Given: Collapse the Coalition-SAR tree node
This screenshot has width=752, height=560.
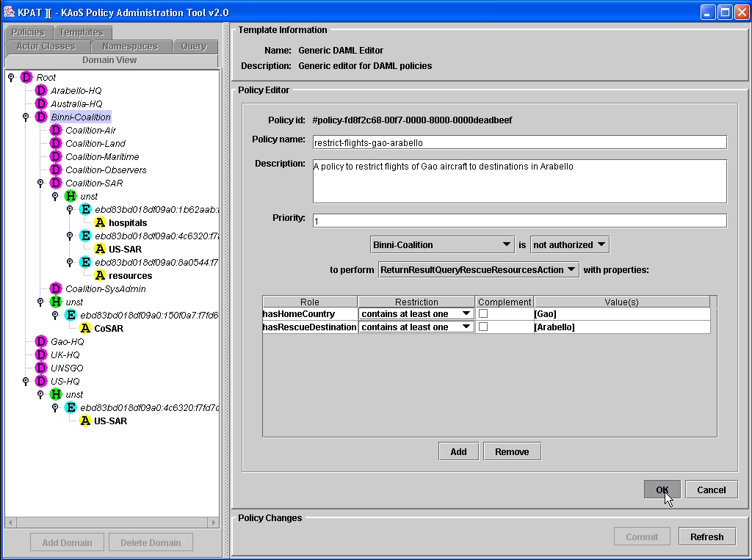Looking at the screenshot, I should click(40, 183).
